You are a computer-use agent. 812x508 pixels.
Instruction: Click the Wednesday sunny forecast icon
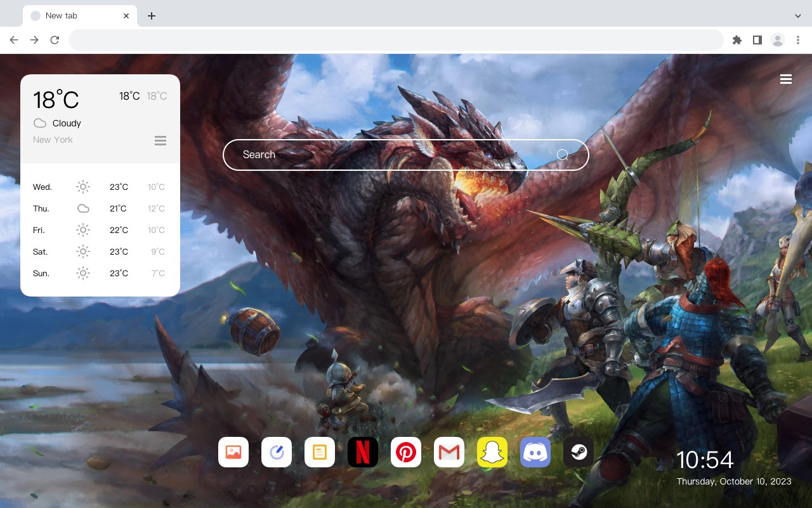click(83, 187)
